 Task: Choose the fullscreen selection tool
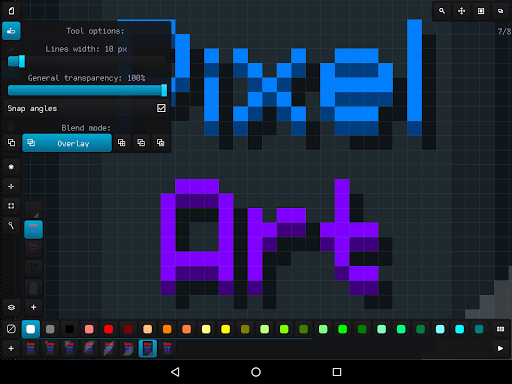click(11, 206)
